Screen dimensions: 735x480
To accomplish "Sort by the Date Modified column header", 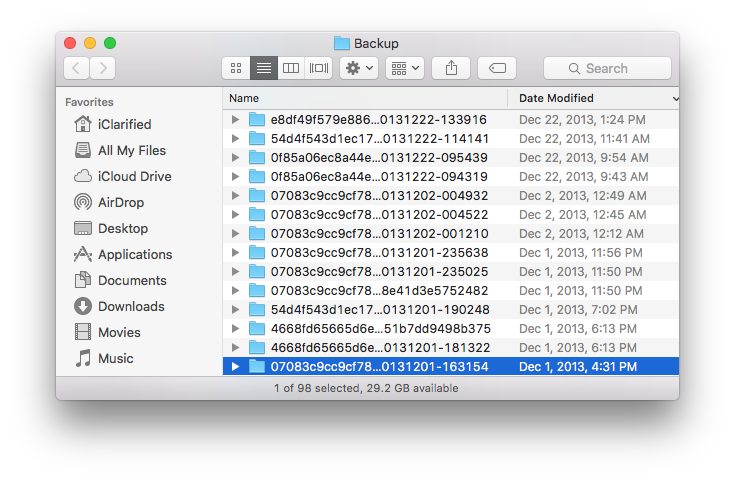I will point(590,98).
